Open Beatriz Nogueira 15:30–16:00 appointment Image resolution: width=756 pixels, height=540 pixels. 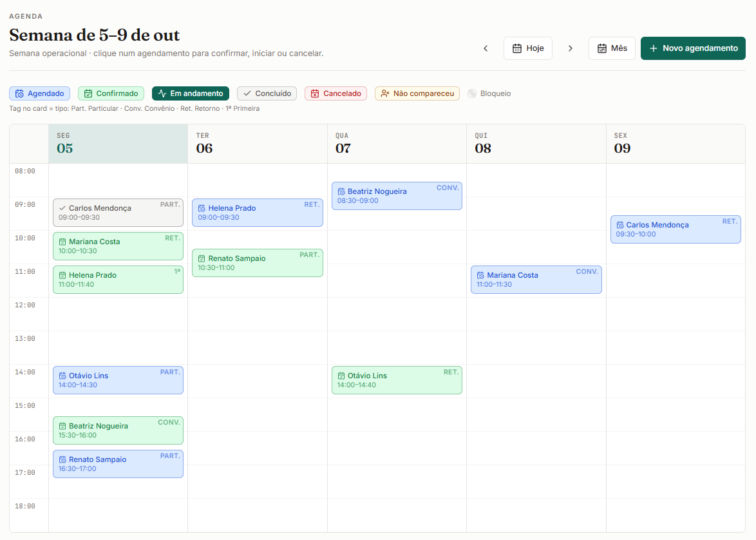(118, 430)
